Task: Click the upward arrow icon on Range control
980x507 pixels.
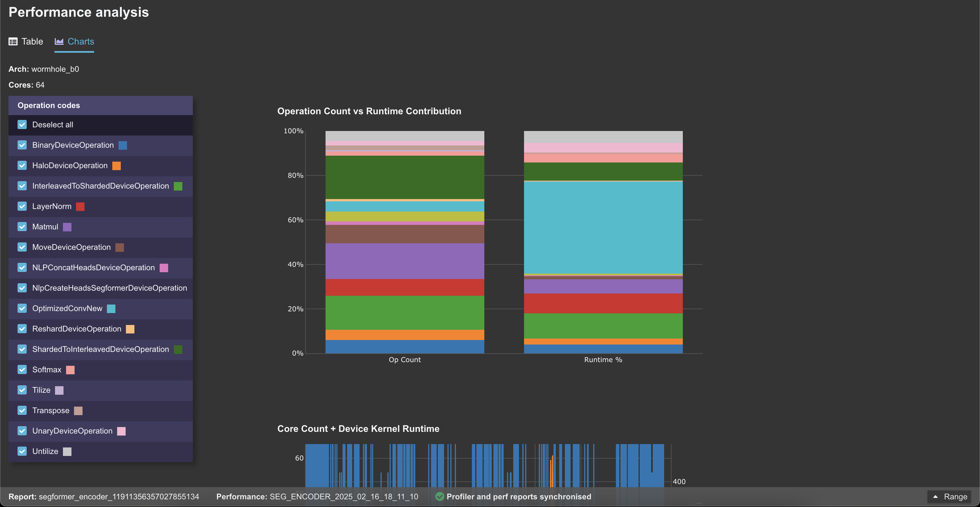Action: pyautogui.click(x=935, y=496)
